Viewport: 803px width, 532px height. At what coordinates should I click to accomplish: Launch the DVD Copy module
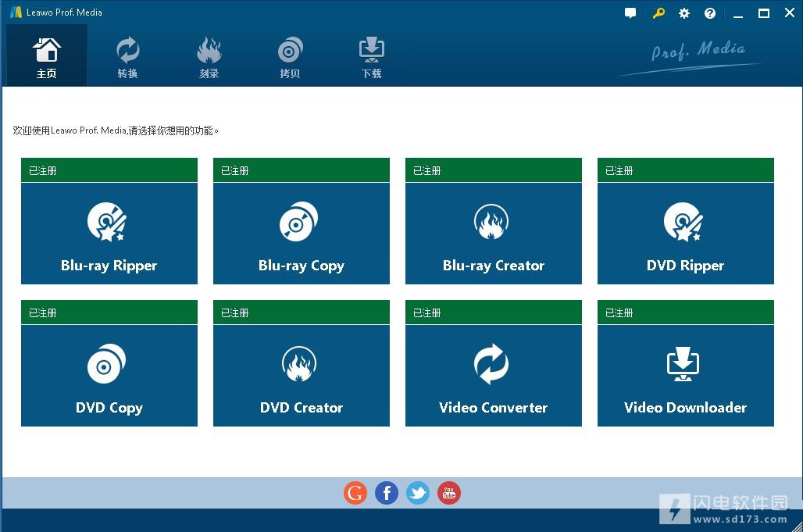click(x=109, y=375)
